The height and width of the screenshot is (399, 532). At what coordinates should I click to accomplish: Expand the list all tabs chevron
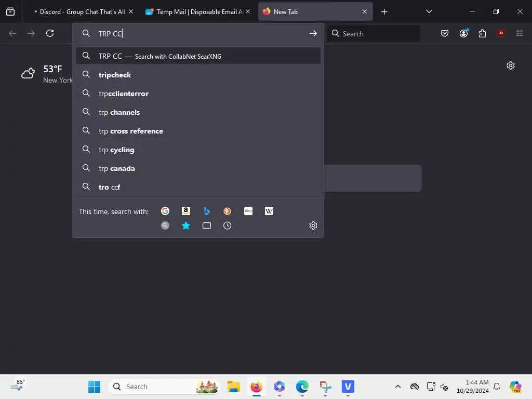pos(429,12)
